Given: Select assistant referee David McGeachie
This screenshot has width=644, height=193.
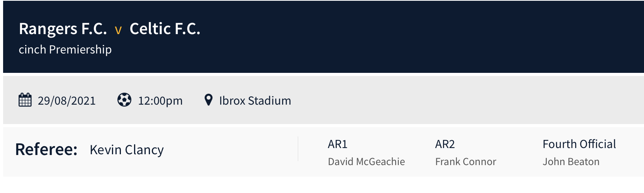Looking at the screenshot, I should [366, 162].
